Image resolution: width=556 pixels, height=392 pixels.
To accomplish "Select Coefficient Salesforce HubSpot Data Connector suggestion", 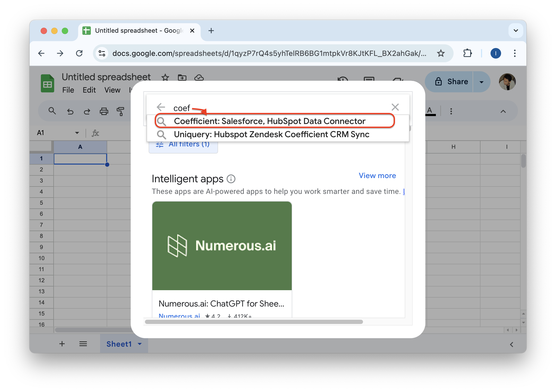I will tap(269, 121).
